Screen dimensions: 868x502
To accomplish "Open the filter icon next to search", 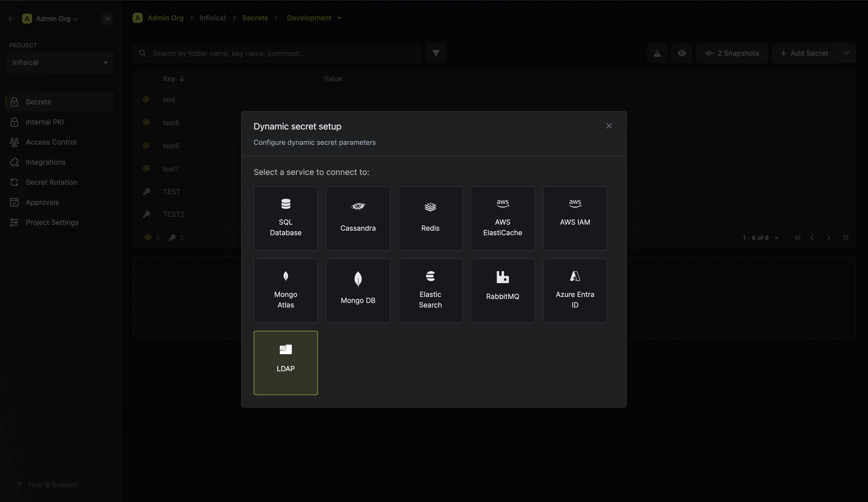I will tap(436, 53).
